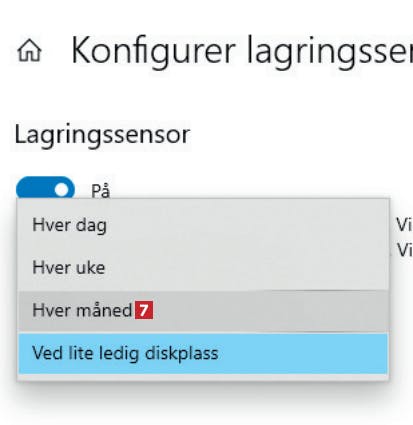The image size is (413, 425).
Task: Click the first truncated Vi text line
Action: coord(404,225)
